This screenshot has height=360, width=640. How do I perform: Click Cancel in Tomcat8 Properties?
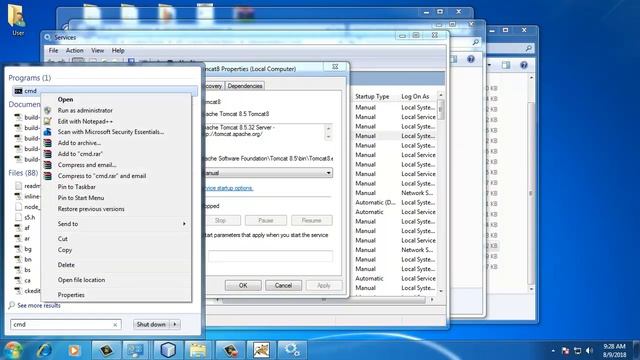coord(283,285)
